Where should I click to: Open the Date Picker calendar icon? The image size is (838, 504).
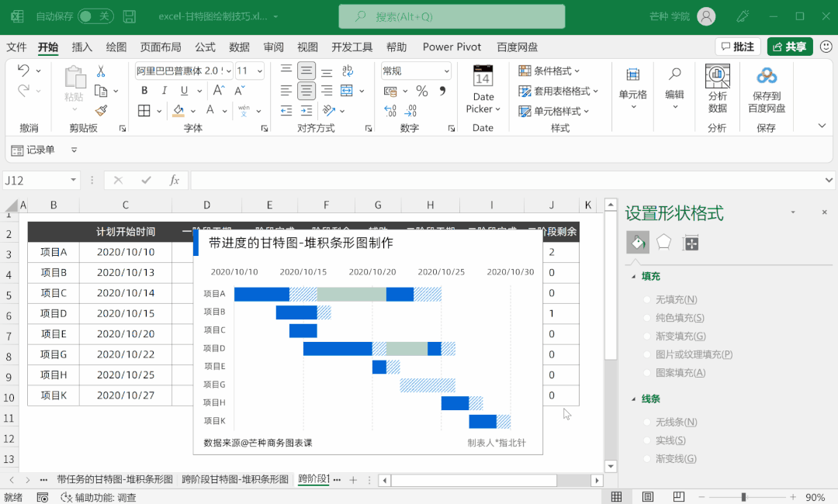(483, 75)
